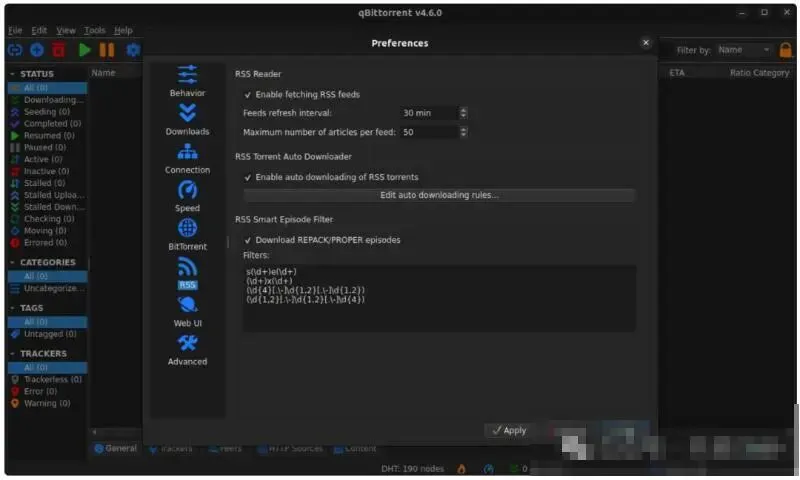Open the Speed preferences section
This screenshot has height=480, width=800.
pos(187,196)
